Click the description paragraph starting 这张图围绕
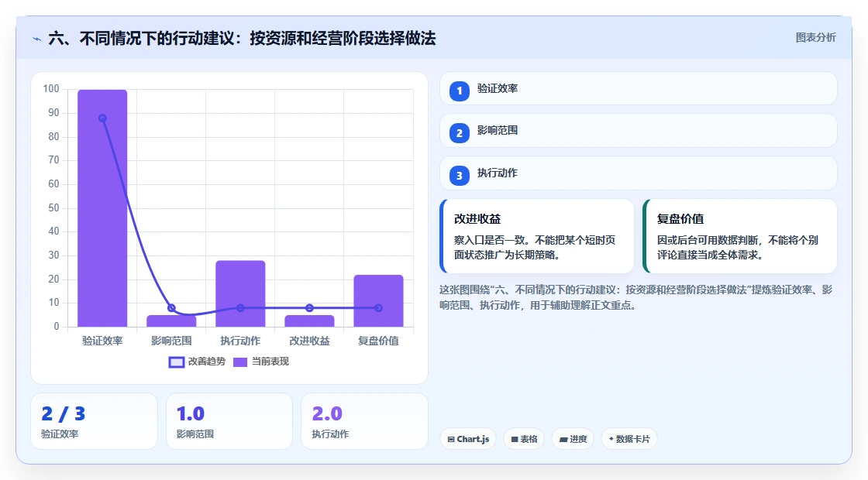Viewport: 868px width, 480px height. [x=636, y=297]
